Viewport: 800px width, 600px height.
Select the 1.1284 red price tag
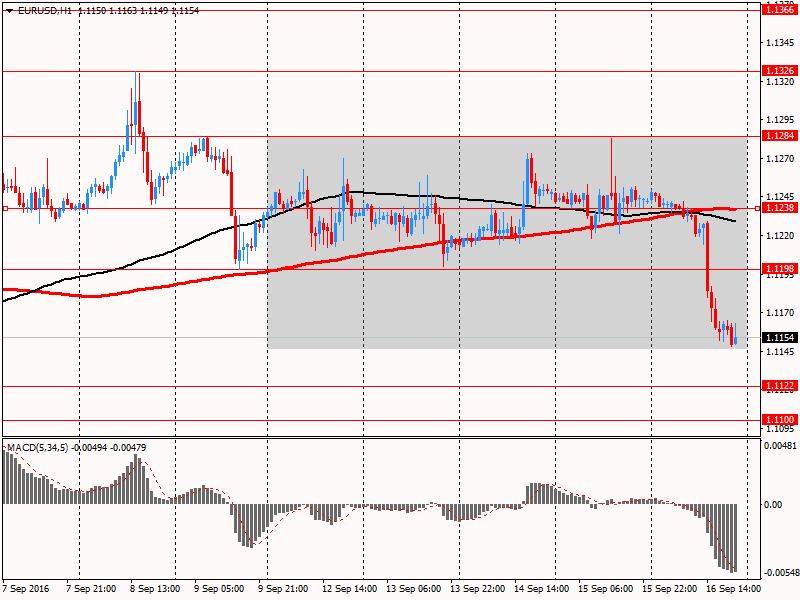(778, 135)
